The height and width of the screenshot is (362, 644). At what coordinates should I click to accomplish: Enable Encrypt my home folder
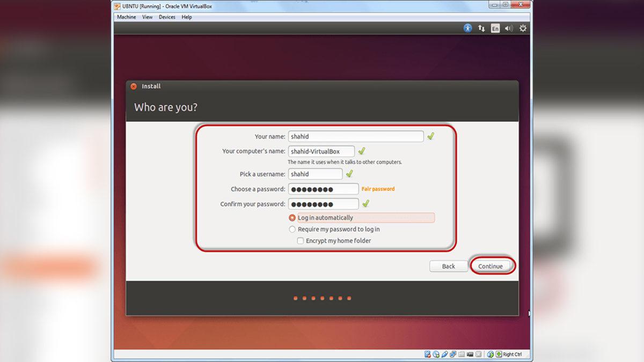(301, 241)
